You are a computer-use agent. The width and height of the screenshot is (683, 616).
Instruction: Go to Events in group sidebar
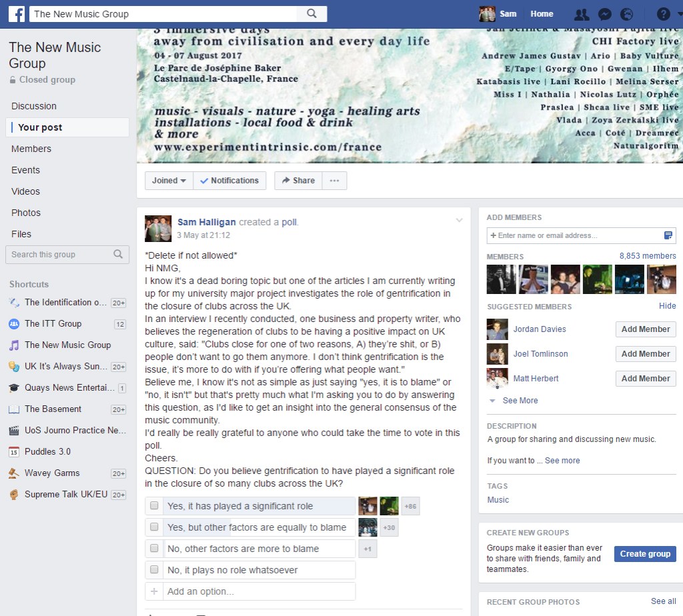pos(25,170)
